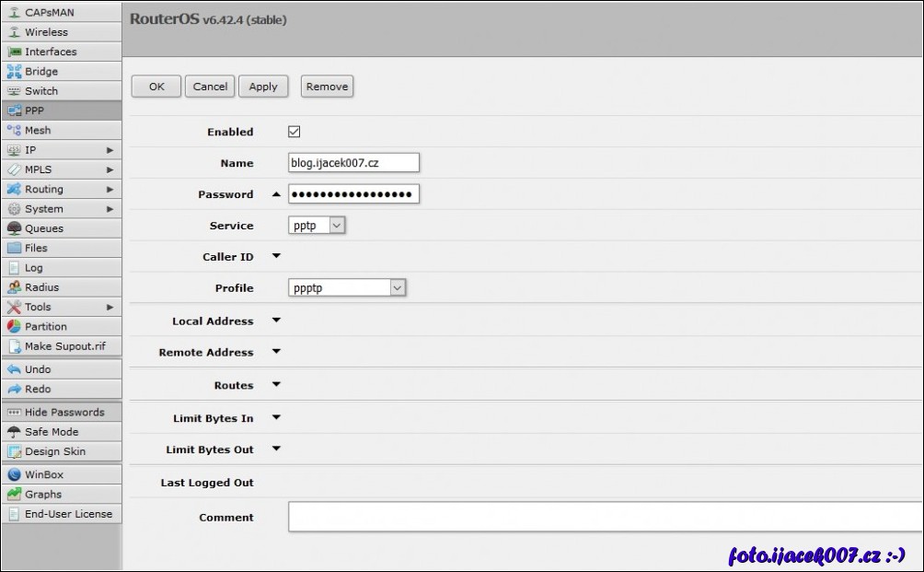This screenshot has height=572, width=924.
Task: Click the Bridge icon in sidebar
Action: point(14,72)
